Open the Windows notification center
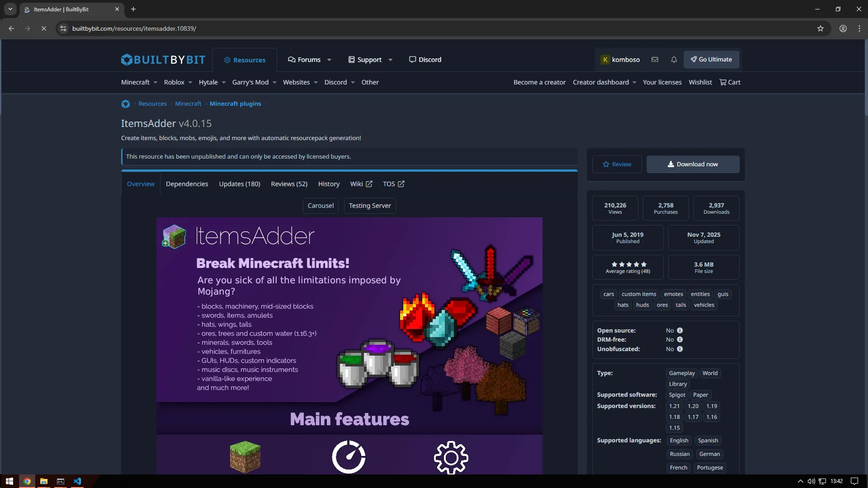Viewport: 868px width, 488px height. click(x=854, y=481)
